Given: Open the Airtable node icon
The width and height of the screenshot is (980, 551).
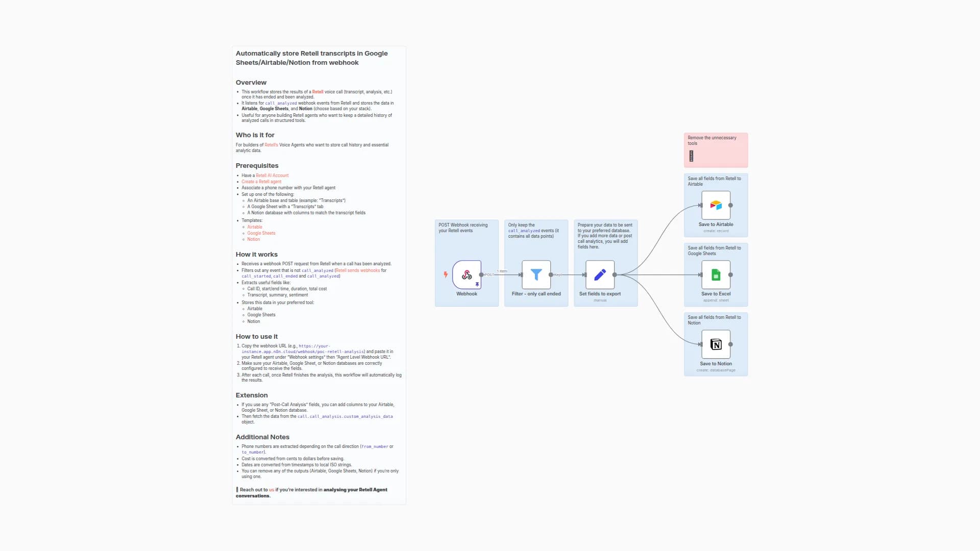Looking at the screenshot, I should 716,205.
